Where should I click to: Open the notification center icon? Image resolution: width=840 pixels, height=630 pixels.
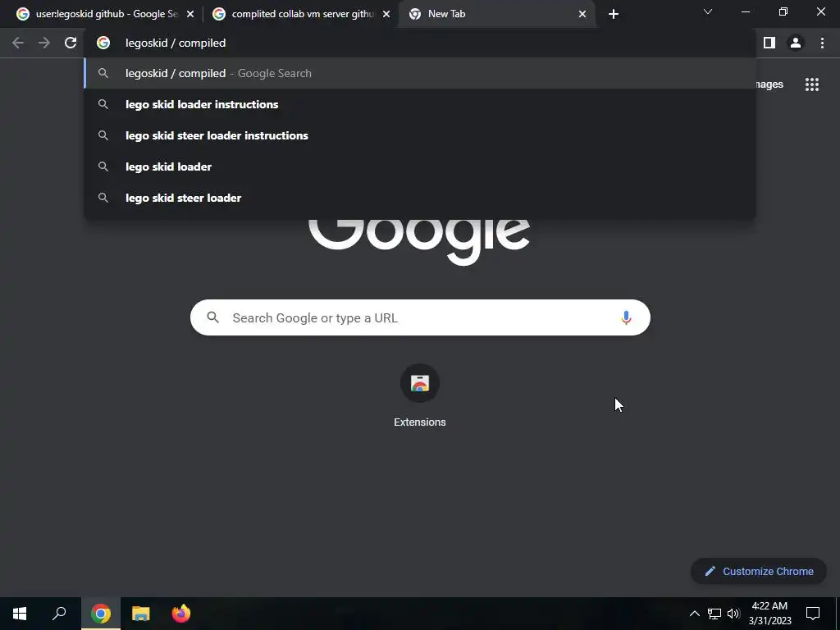(813, 614)
